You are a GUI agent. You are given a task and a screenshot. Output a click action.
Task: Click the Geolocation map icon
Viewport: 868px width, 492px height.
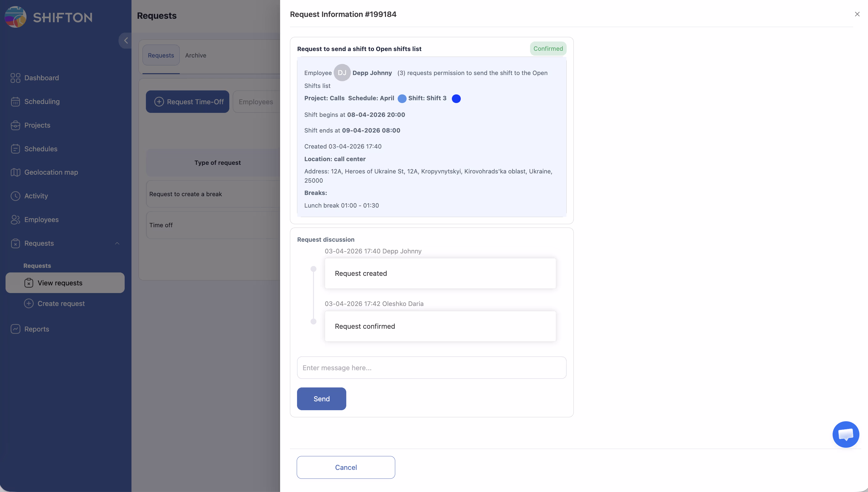point(15,172)
